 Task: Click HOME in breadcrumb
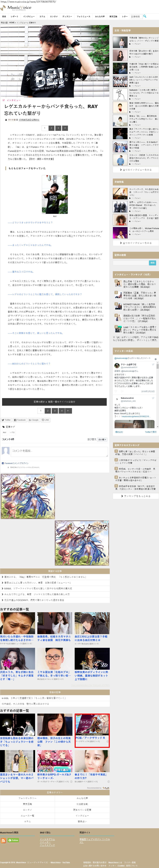[12, 23]
